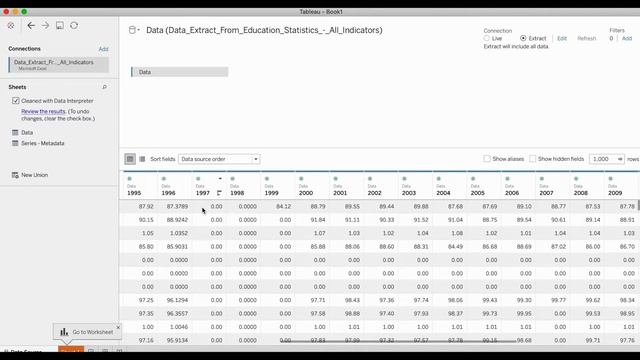
Task: Add a new connection
Action: click(103, 49)
